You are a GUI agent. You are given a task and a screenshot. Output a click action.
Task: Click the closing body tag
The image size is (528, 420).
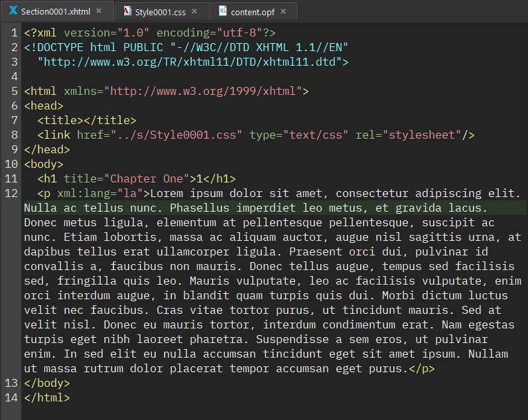(x=47, y=383)
